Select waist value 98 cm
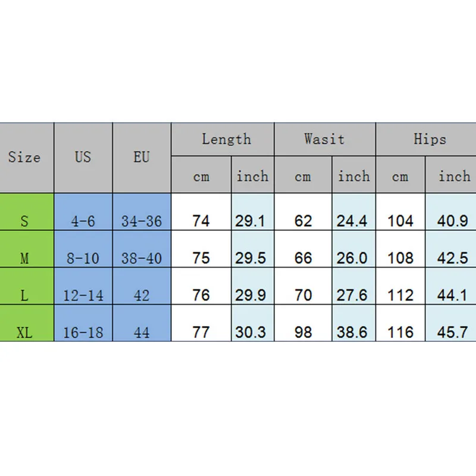Screen dimensions: 476x476 click(x=303, y=332)
